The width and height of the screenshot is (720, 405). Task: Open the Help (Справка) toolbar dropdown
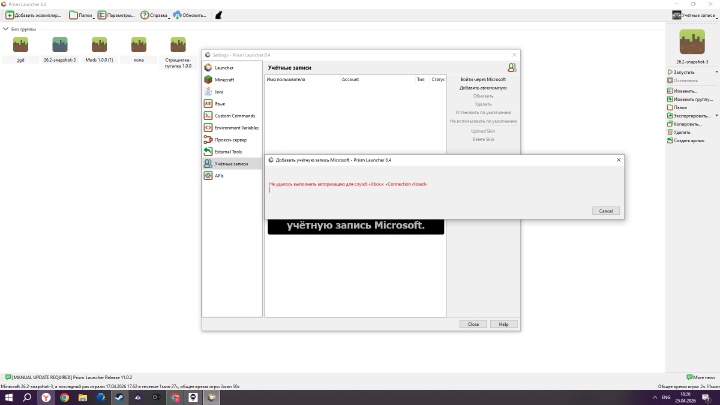(153, 16)
